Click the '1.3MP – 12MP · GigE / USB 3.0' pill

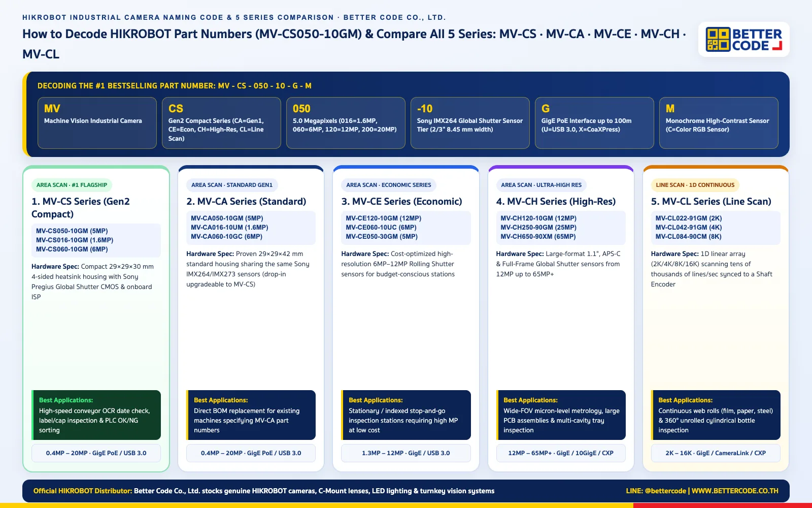[x=406, y=453]
